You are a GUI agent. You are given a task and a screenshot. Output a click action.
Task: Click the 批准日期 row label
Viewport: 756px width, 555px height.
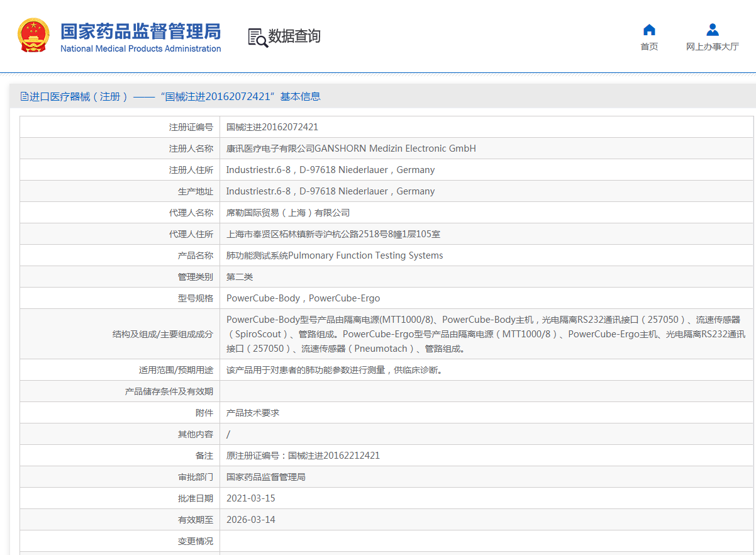196,498
